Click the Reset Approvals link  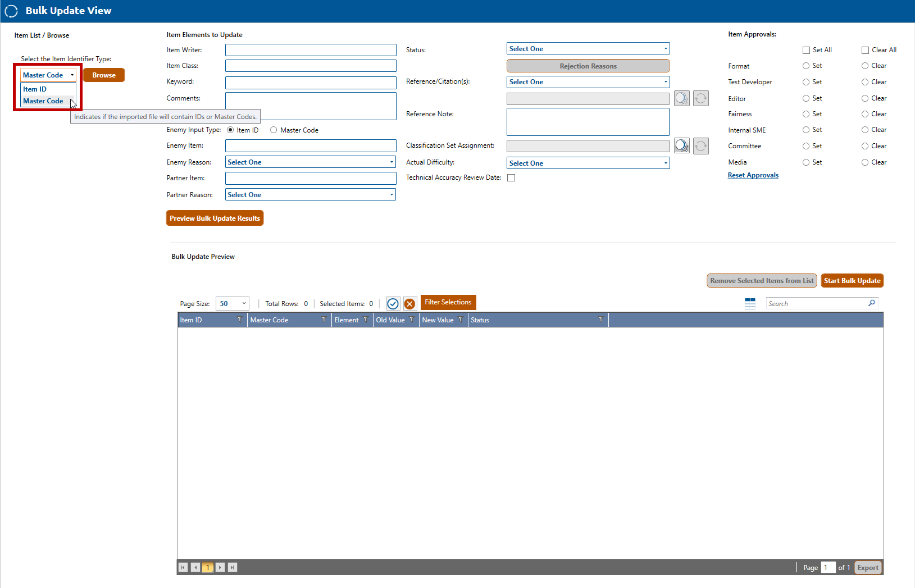pos(753,175)
